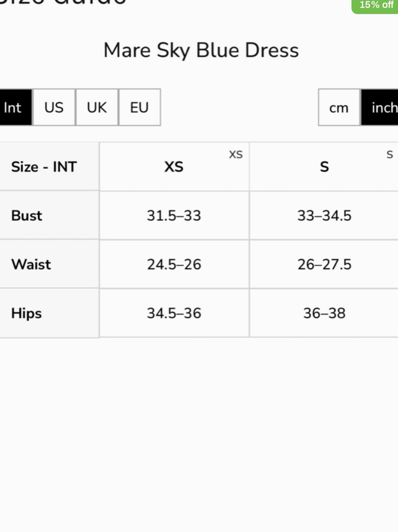Click the Mare Sky Blue Dress title
Viewport: 398px width, 532px height.
click(x=201, y=50)
